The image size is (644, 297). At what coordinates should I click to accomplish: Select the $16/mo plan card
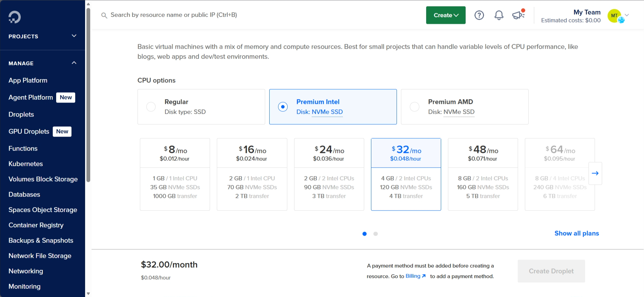252,174
